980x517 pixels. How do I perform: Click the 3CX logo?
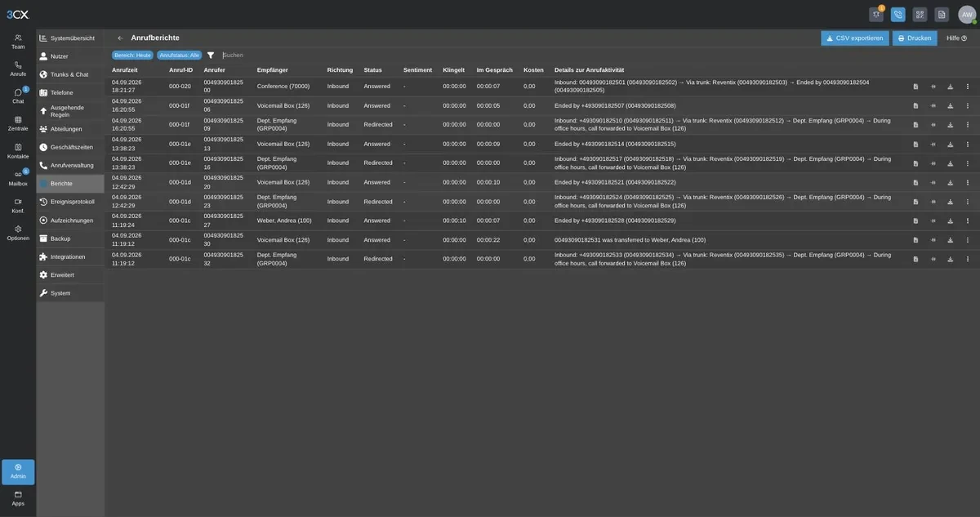coord(18,15)
